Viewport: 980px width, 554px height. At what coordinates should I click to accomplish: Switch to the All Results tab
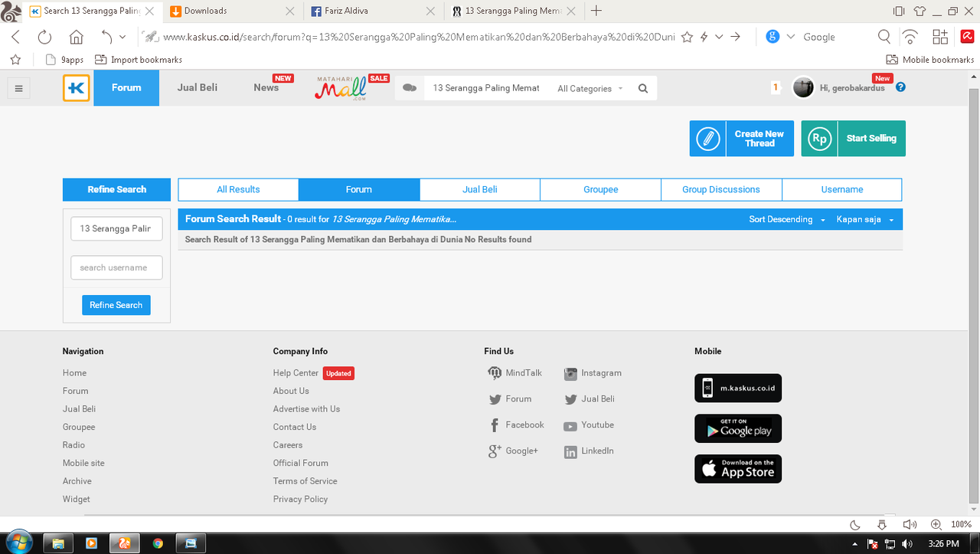(x=238, y=189)
